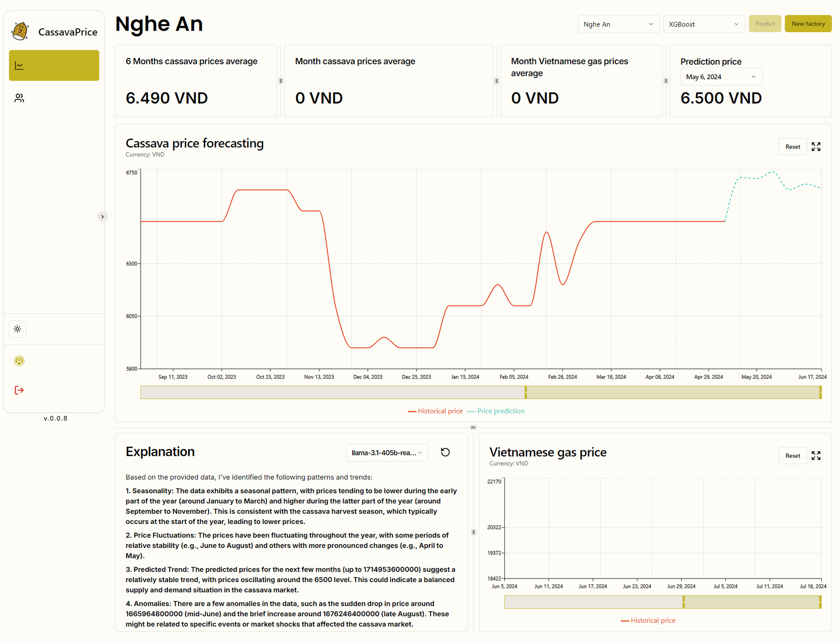Viewport: 840px width, 642px height.
Task: Toggle Historical price legend in cassava chart
Action: tap(435, 411)
